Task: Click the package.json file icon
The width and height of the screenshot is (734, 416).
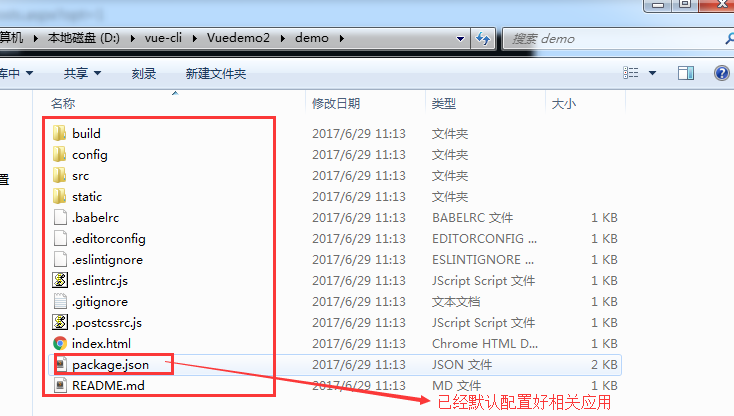Action: 60,365
